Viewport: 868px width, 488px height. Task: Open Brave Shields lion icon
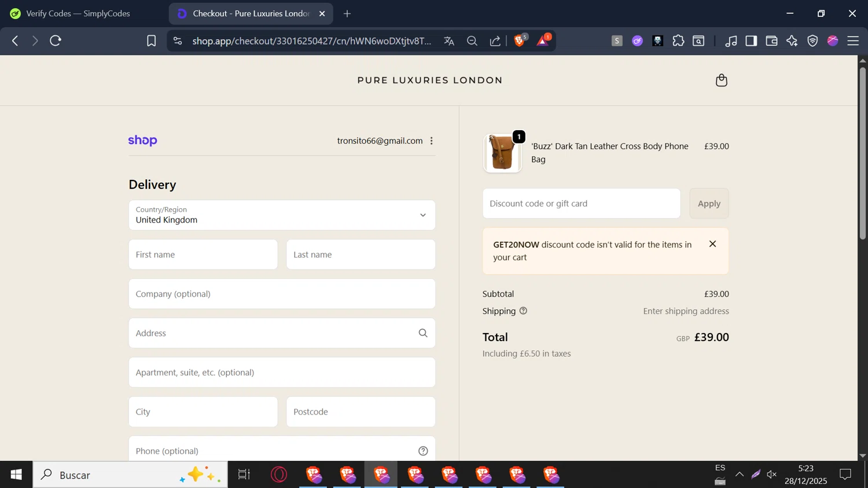(520, 40)
